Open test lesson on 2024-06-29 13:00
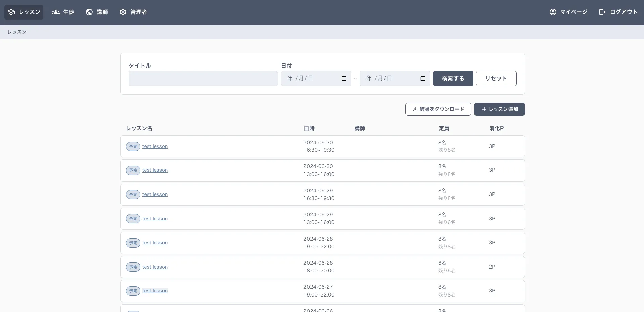Image resolution: width=644 pixels, height=312 pixels. pos(155,219)
